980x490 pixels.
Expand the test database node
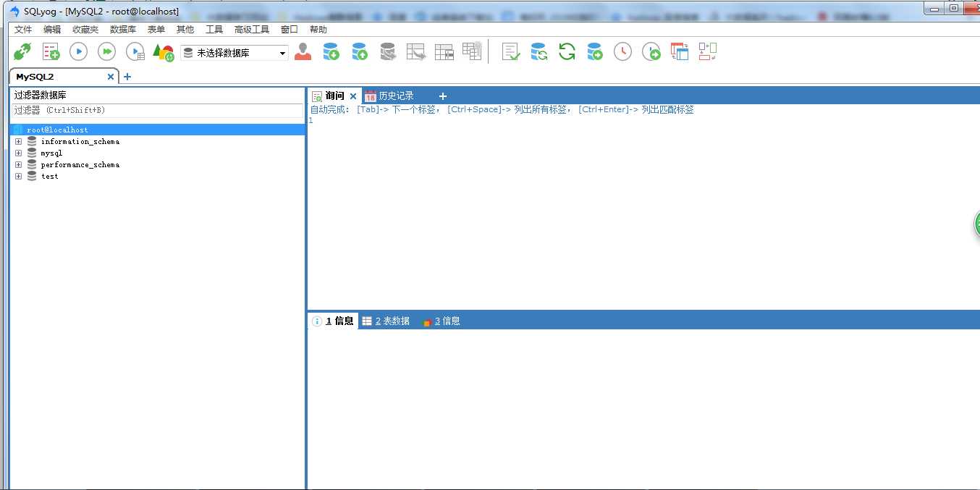18,177
